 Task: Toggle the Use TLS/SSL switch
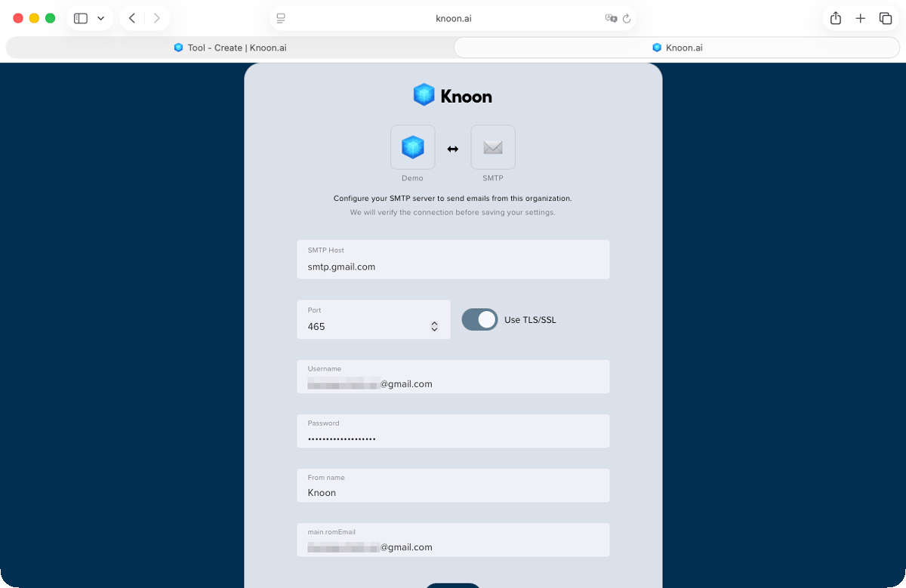point(479,319)
